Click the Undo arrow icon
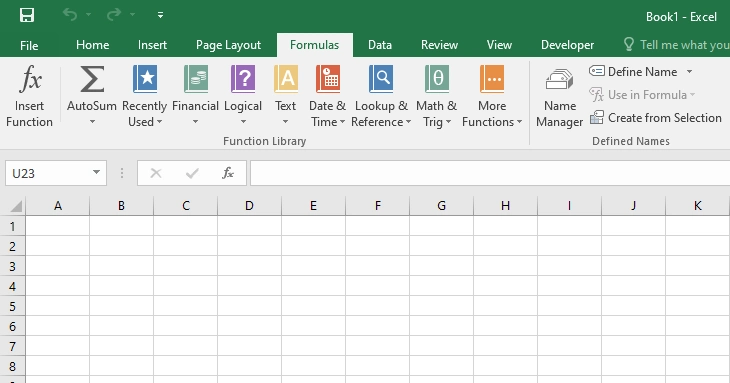 coord(70,15)
